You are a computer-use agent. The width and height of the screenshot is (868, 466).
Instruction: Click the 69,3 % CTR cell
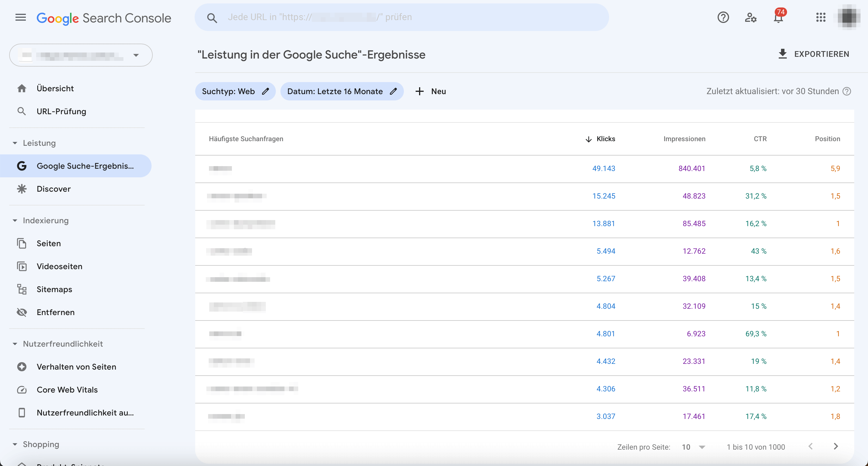755,334
